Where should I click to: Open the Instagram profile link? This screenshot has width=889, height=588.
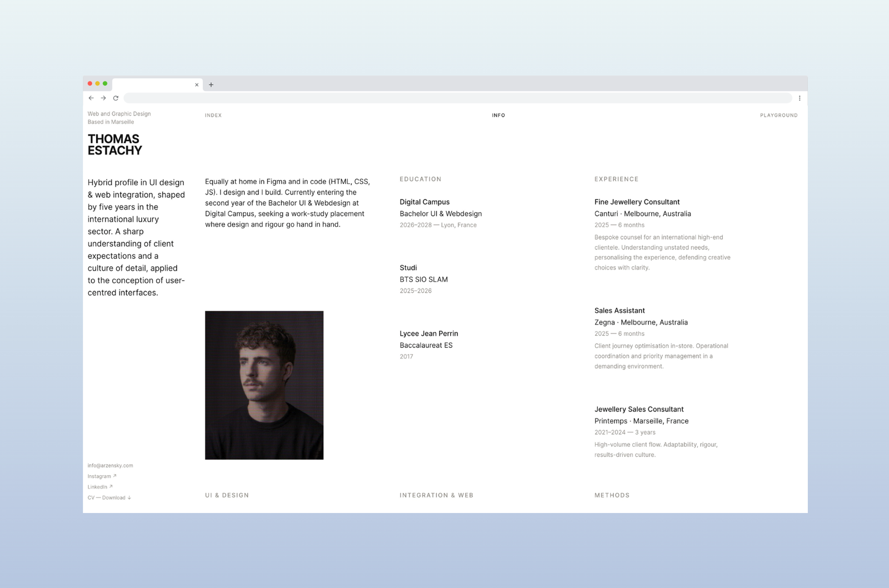[x=100, y=475]
